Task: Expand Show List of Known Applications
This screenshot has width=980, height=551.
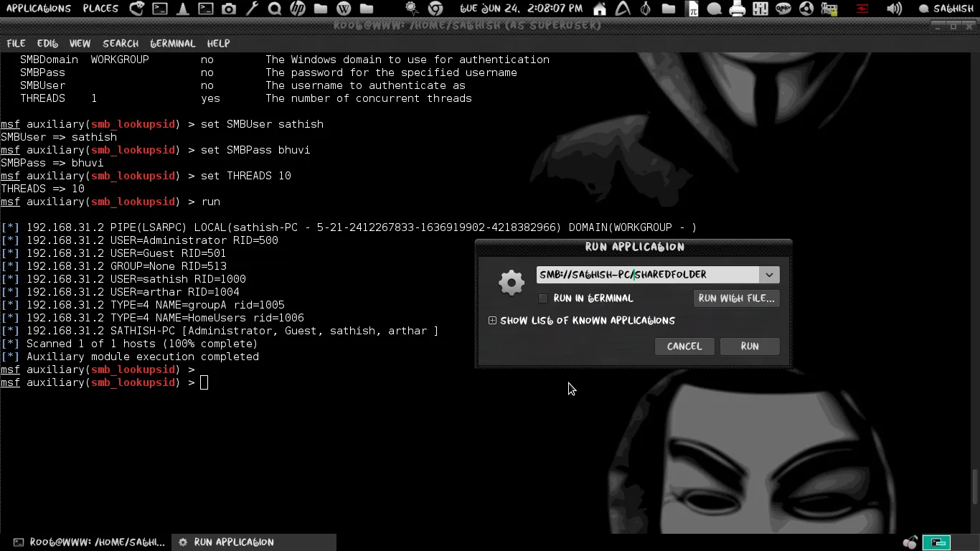Action: coord(581,321)
